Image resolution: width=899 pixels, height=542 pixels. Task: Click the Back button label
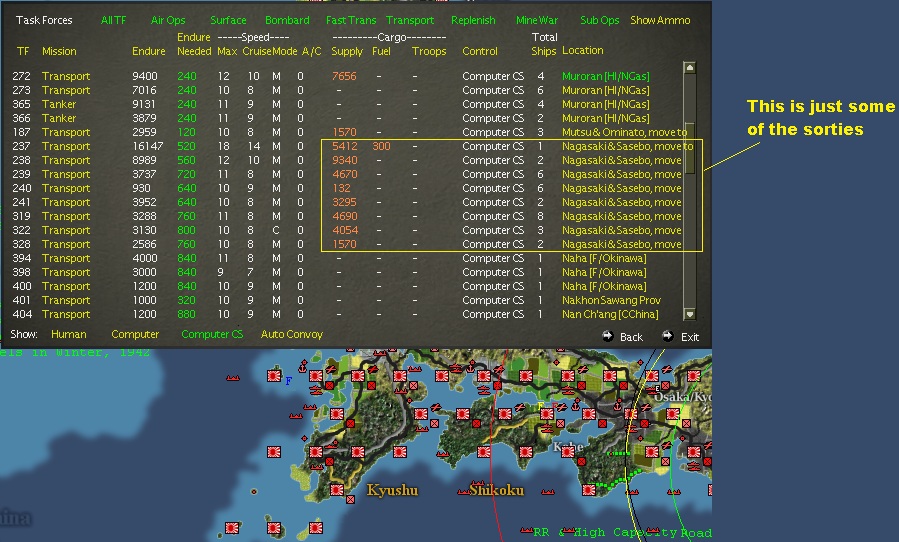coord(631,337)
